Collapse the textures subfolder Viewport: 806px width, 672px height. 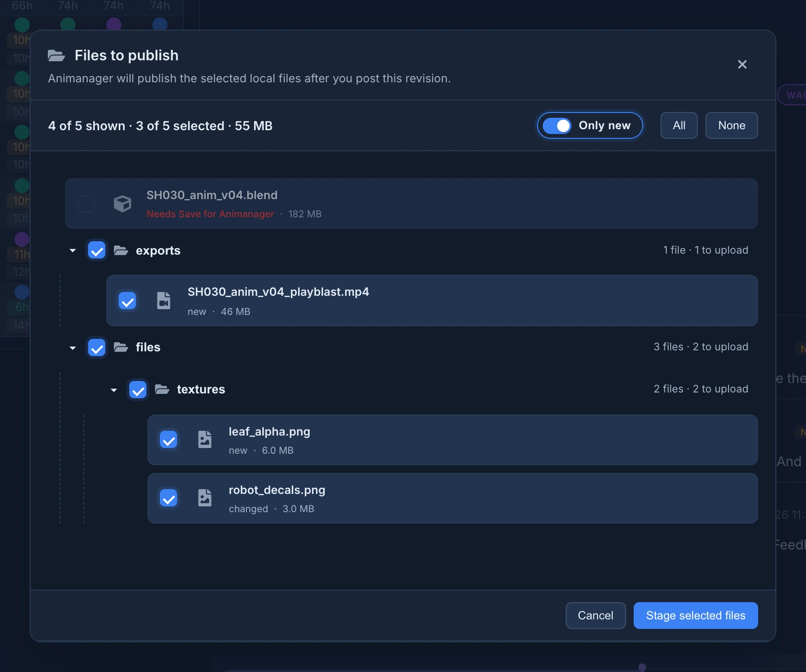pyautogui.click(x=114, y=390)
